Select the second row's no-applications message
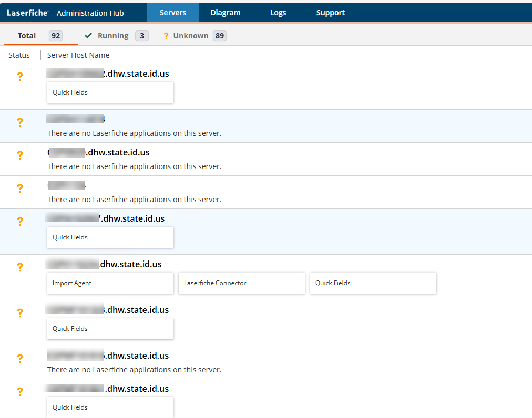Screen dimensions: 532x418 [x=135, y=133]
